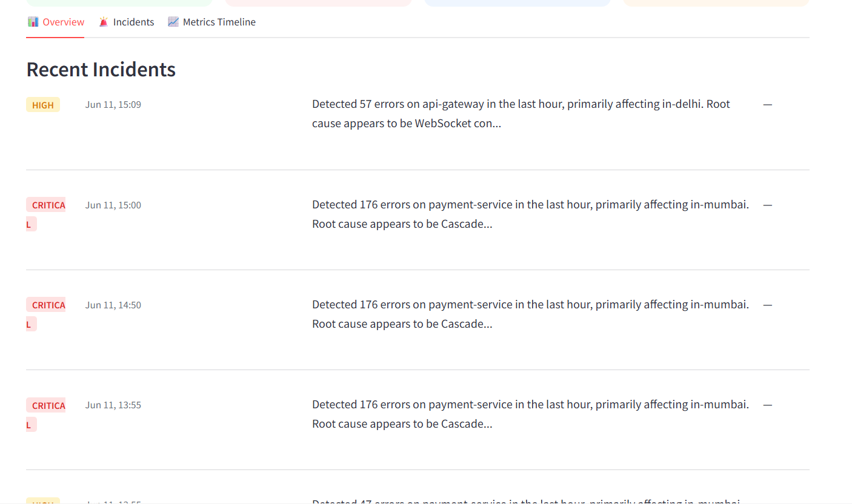The height and width of the screenshot is (504, 852).
Task: Click the CRITICAL badge on the 14:50 incident
Action: coord(45,314)
